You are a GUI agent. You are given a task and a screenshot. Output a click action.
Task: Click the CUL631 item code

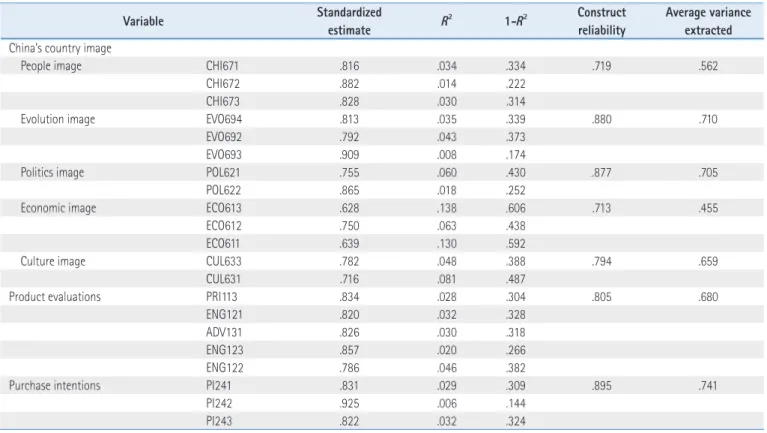point(223,279)
